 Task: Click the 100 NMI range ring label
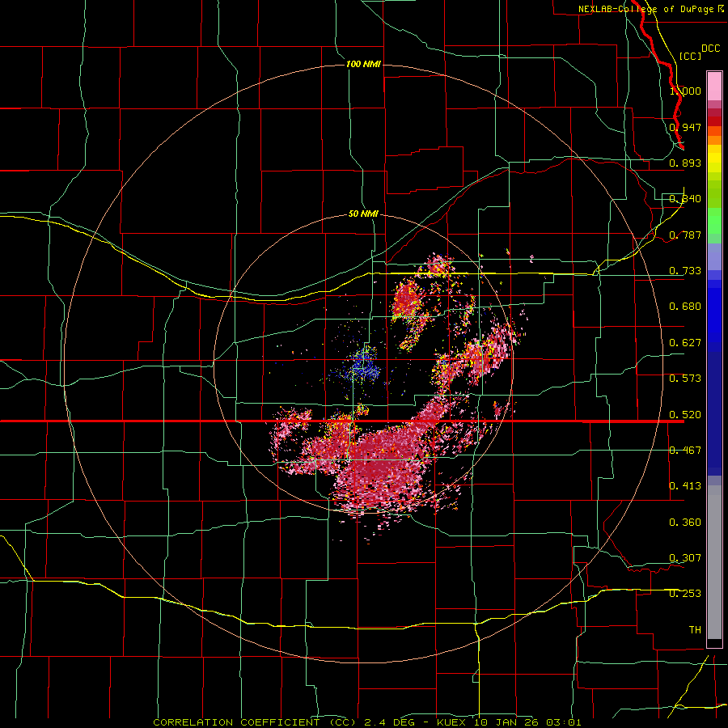(x=363, y=64)
